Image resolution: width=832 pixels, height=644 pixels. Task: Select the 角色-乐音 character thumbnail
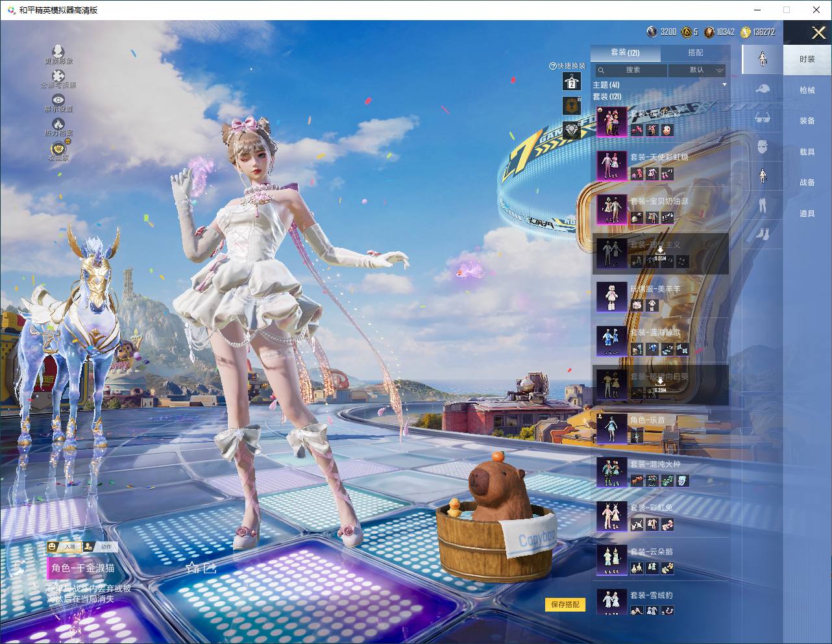coord(611,428)
